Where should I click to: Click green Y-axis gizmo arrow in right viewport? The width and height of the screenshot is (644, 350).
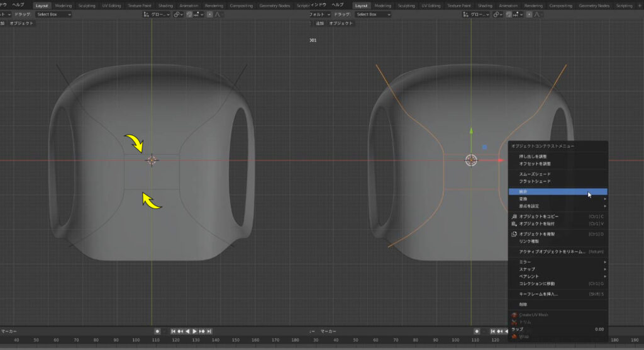click(471, 131)
